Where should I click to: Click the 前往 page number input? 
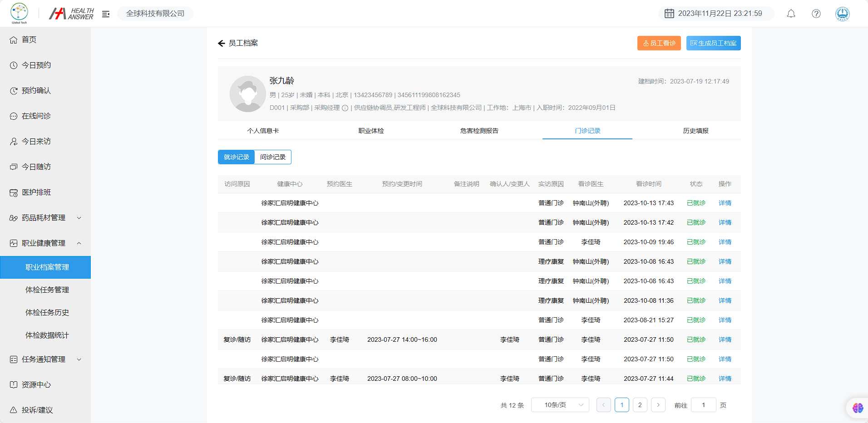coord(703,405)
